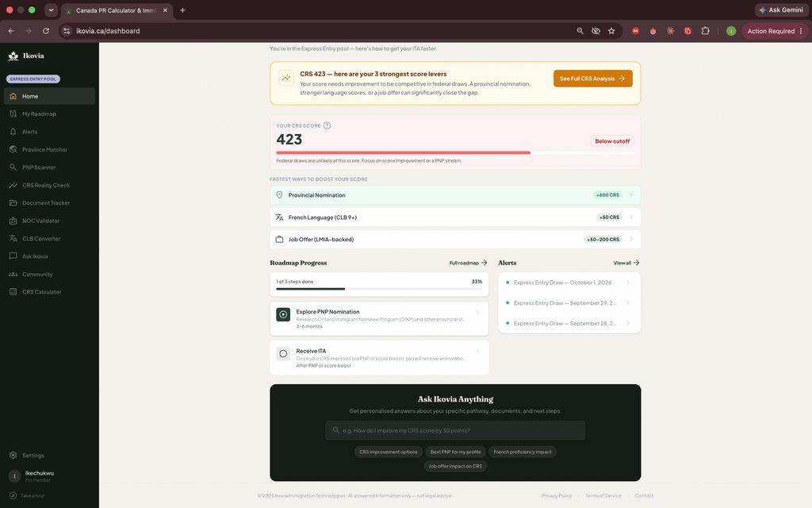Screen dimensions: 812x508
Task: Expand the French Language row chevron
Action: point(630,217)
